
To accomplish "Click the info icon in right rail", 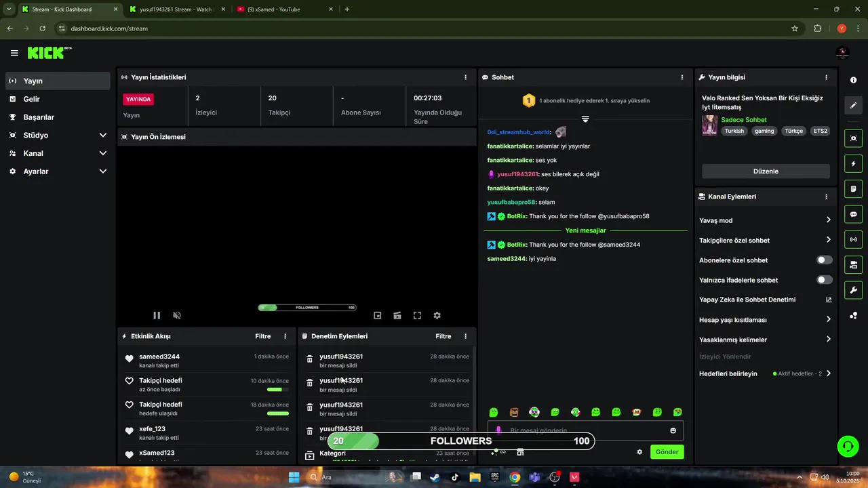I will click(853, 80).
